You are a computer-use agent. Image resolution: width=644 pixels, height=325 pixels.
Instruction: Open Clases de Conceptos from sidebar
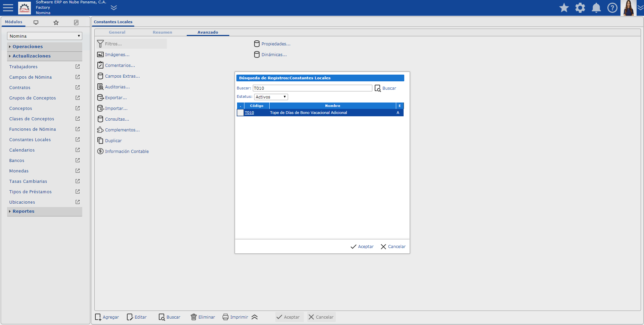[32, 119]
